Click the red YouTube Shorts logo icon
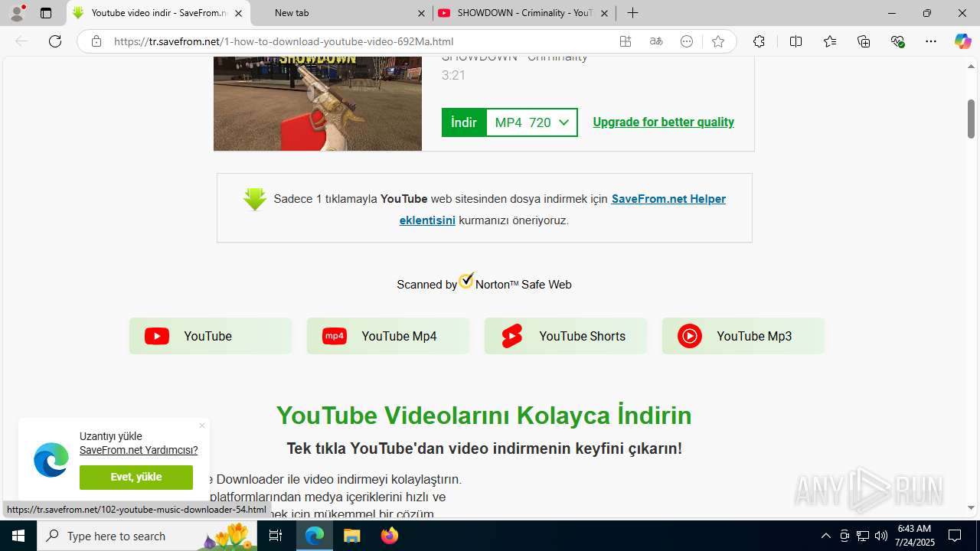This screenshot has height=551, width=980. click(x=512, y=336)
